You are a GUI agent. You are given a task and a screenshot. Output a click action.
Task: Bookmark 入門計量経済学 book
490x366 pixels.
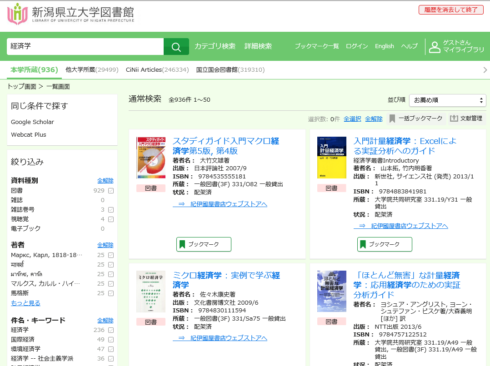coord(384,244)
